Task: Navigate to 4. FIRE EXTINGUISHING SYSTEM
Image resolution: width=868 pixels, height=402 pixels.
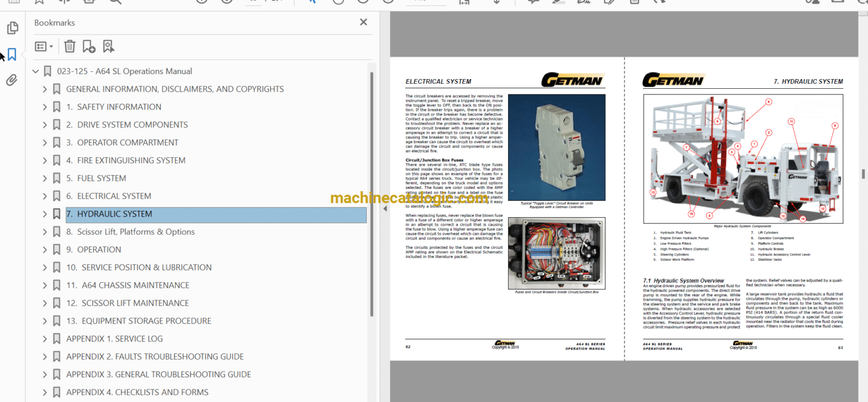Action: pyautogui.click(x=125, y=161)
